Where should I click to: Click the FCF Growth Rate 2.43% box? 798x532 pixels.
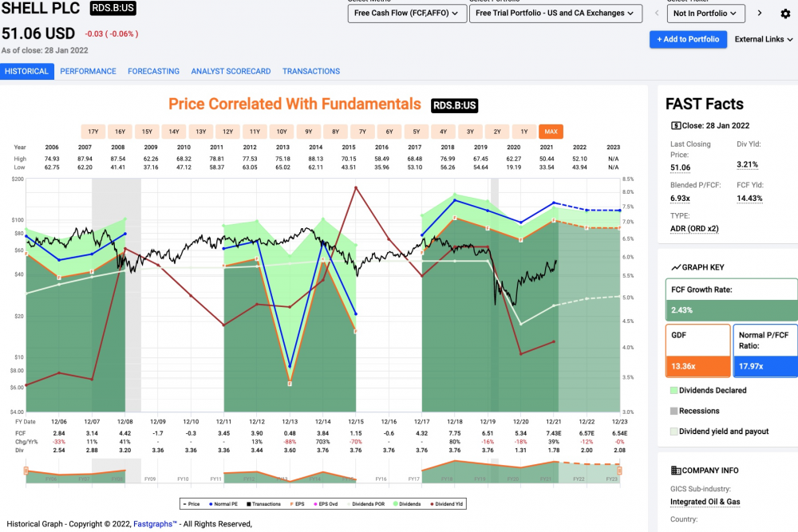(731, 300)
